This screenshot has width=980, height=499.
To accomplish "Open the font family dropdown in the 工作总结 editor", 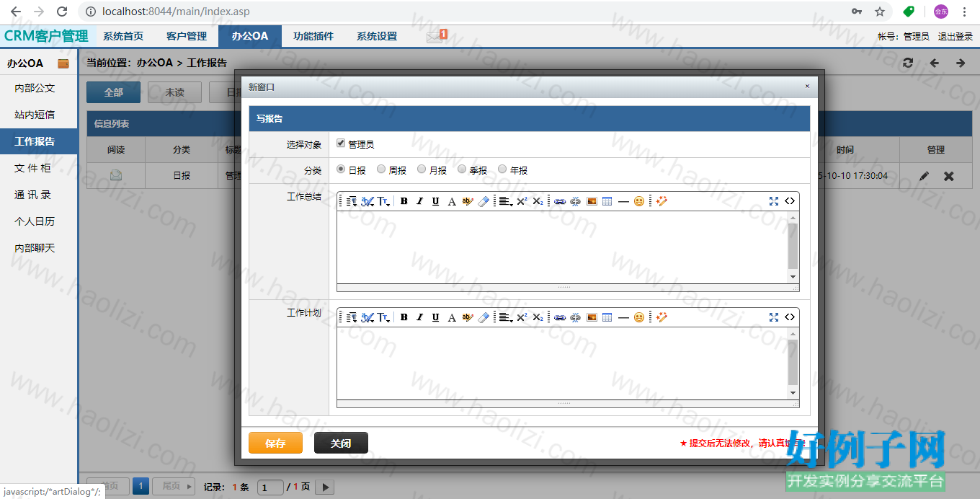I will point(367,201).
